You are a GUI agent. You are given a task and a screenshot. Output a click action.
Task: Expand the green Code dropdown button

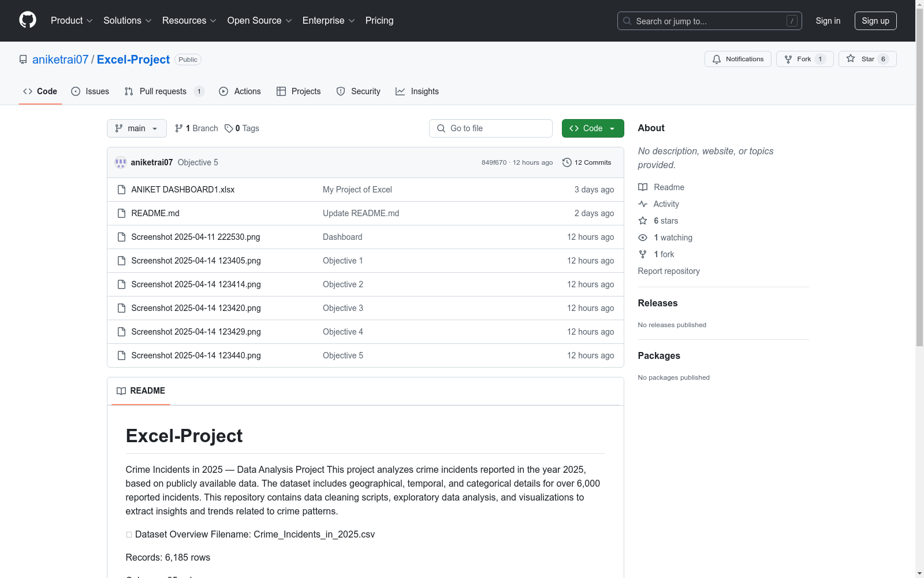pos(593,128)
